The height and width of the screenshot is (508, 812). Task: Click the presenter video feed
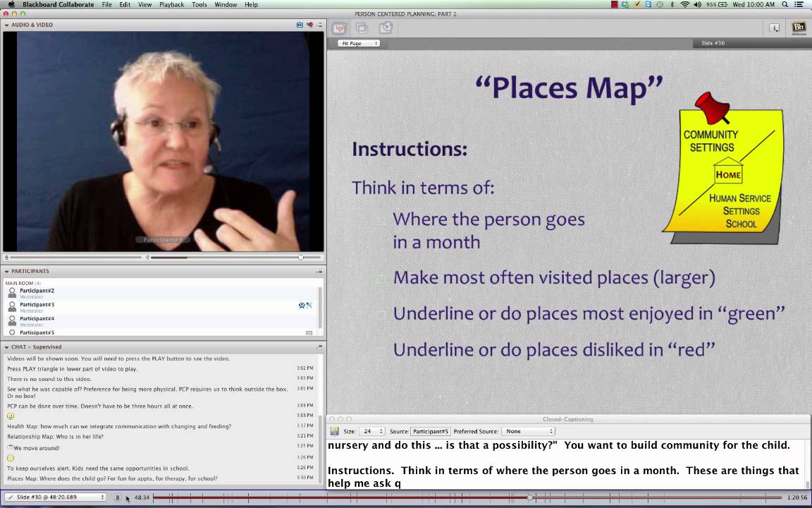pyautogui.click(x=163, y=142)
